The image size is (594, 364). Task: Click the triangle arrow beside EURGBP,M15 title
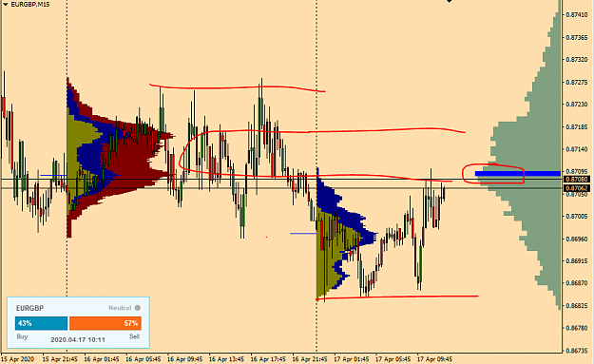(6, 5)
